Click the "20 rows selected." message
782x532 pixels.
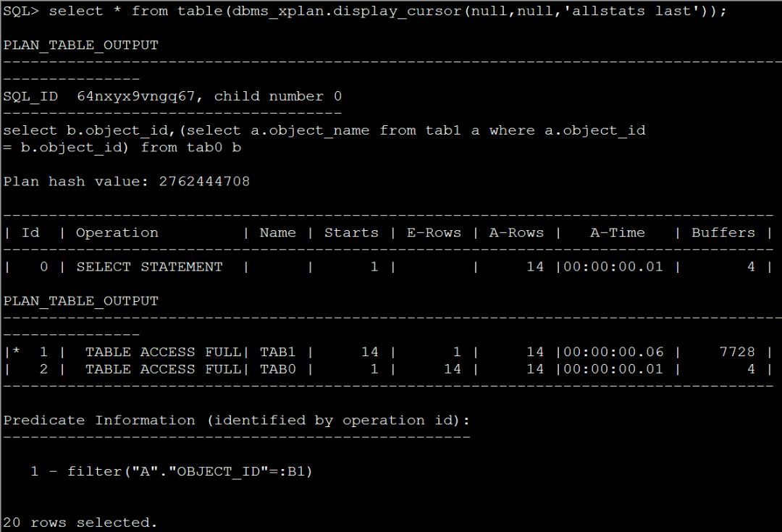(x=80, y=522)
